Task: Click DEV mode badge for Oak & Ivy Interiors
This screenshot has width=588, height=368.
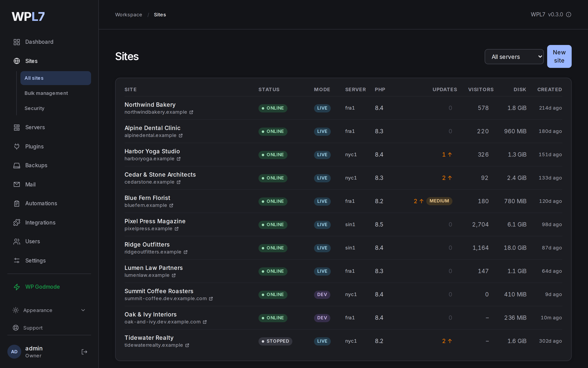Action: [322, 318]
